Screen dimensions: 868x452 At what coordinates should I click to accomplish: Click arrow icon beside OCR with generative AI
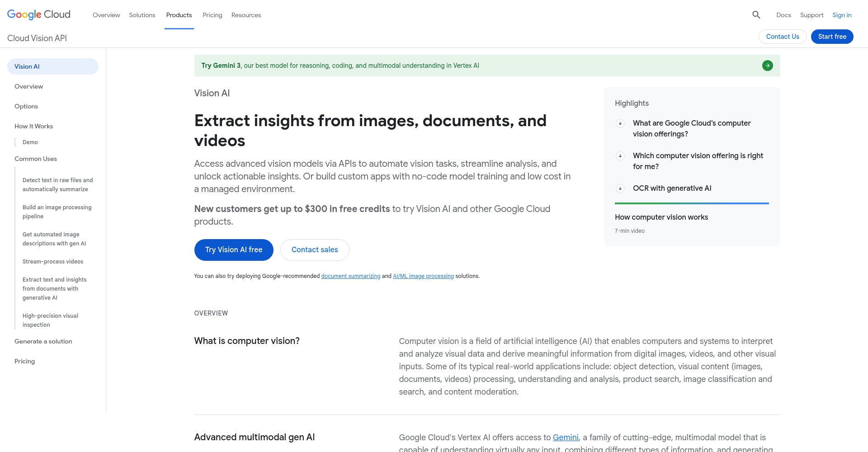620,188
